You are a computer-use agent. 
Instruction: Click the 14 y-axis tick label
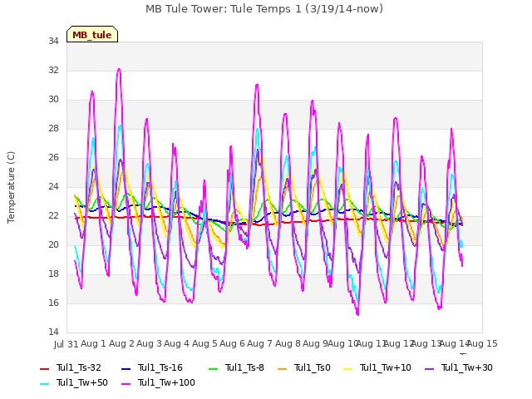53,332
